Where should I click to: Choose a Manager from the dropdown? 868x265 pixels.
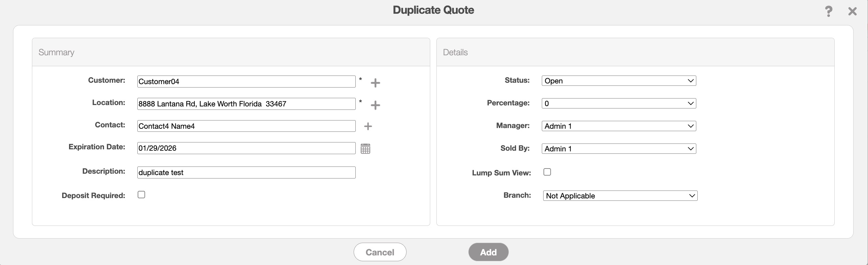(x=618, y=126)
